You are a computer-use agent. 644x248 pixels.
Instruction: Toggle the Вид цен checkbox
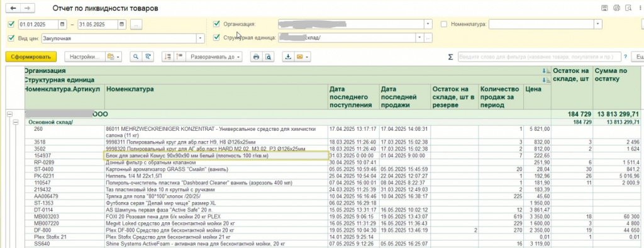point(11,38)
